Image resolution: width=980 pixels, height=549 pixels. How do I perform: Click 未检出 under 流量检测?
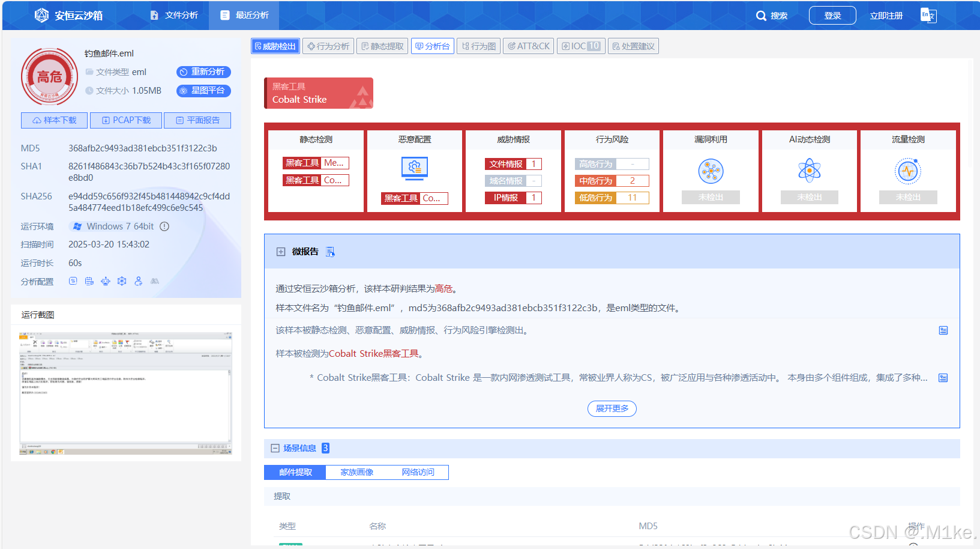pyautogui.click(x=908, y=198)
